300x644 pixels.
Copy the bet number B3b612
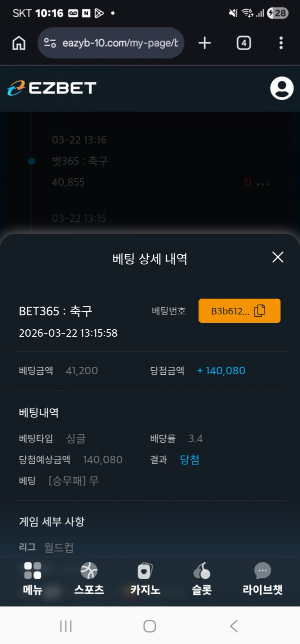pos(239,311)
